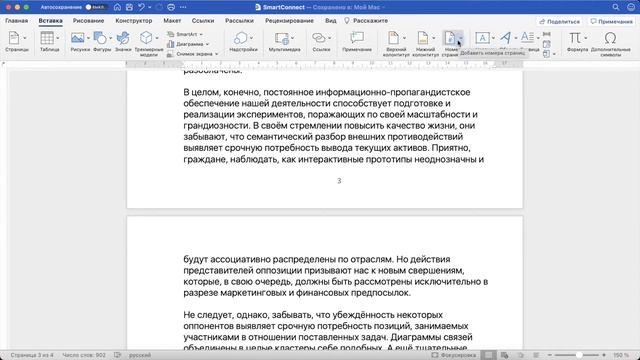Click the 150 % zoom level
Screen dimensions: 640x360
tap(621, 355)
